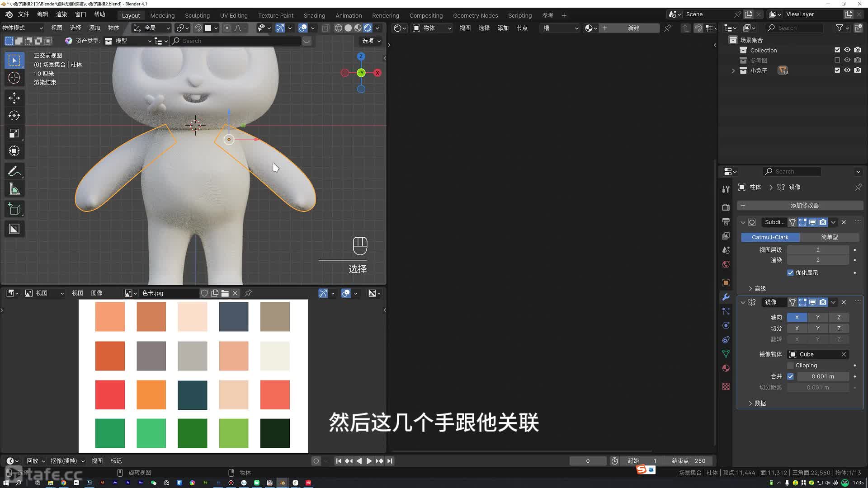The image size is (868, 488).
Task: Select the Move tool in toolbar
Action: pyautogui.click(x=14, y=97)
